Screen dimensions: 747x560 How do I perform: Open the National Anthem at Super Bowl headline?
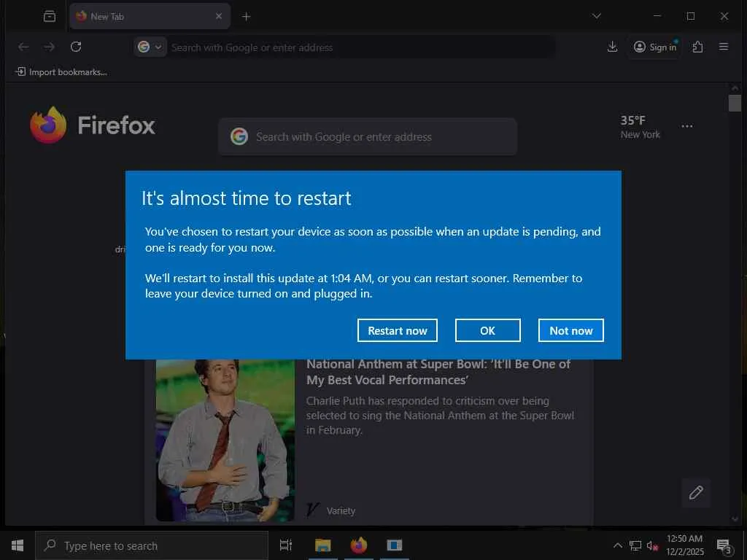(438, 372)
